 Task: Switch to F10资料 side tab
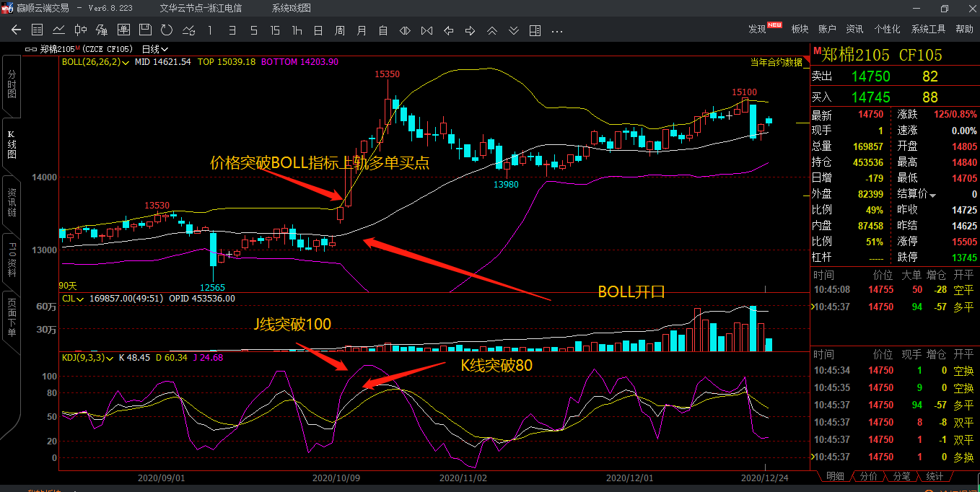[x=11, y=260]
